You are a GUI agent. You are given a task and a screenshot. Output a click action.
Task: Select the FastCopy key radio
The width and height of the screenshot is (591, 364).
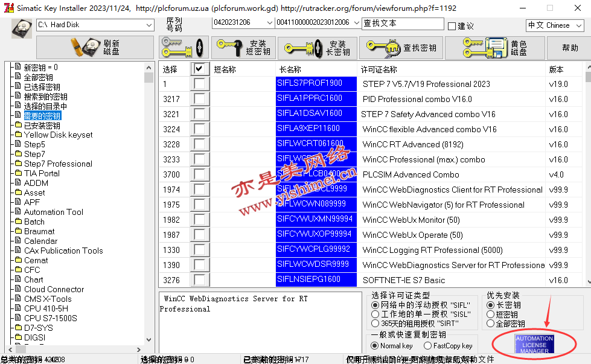tap(427, 345)
